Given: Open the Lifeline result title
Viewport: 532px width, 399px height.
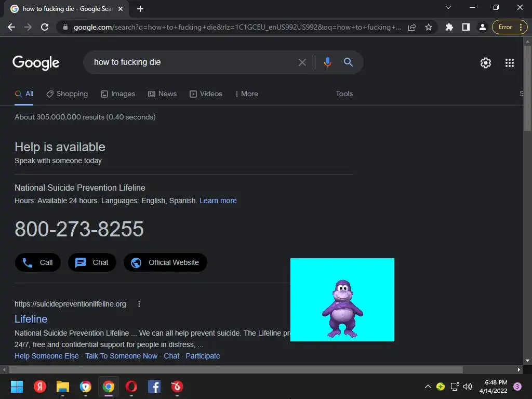Looking at the screenshot, I should (31, 319).
